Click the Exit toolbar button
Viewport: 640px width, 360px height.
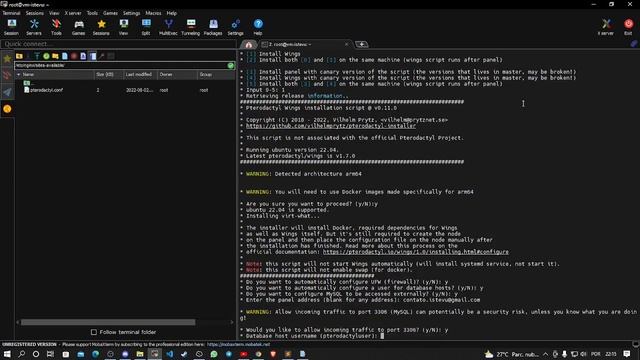629,27
